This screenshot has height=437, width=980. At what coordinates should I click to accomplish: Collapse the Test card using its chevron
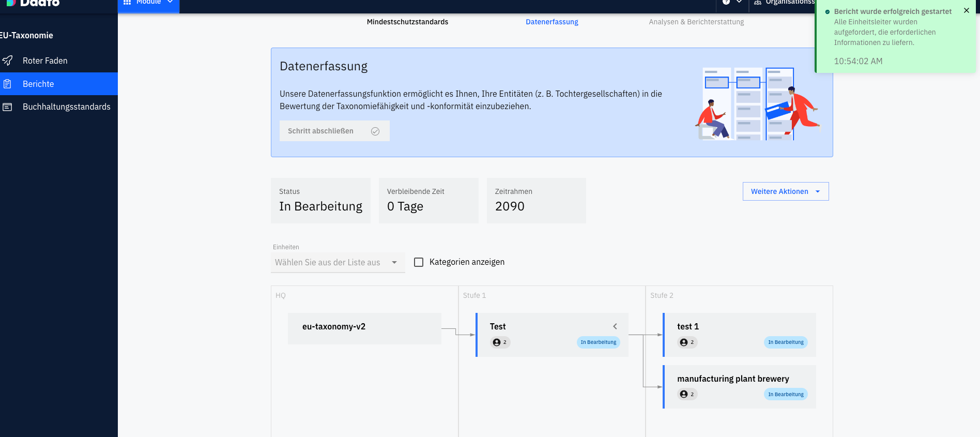click(615, 326)
